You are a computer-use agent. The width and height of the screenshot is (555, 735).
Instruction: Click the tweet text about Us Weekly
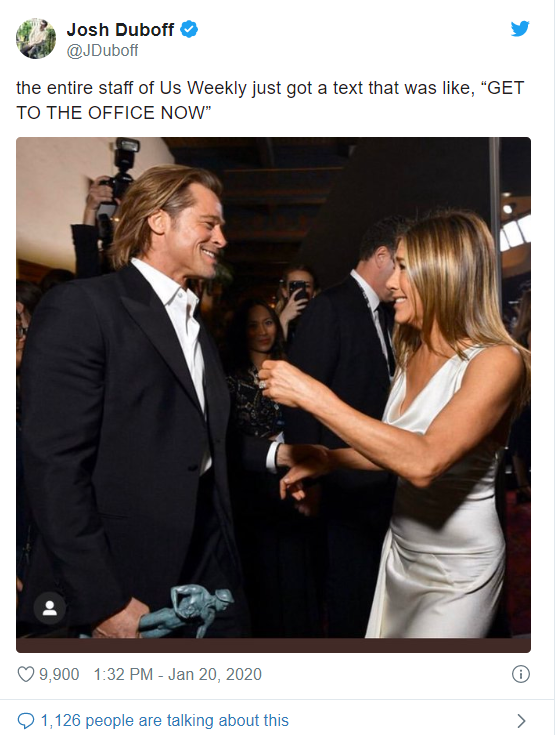click(270, 100)
